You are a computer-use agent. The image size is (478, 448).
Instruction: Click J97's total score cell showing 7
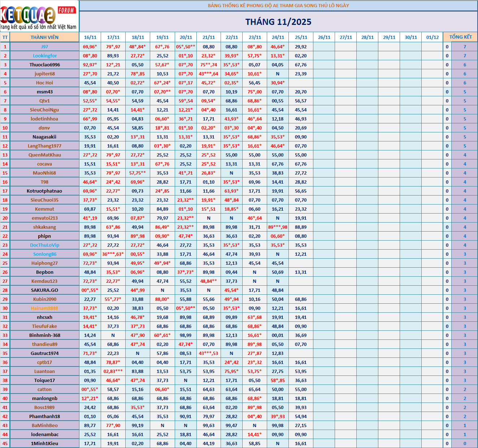click(465, 47)
